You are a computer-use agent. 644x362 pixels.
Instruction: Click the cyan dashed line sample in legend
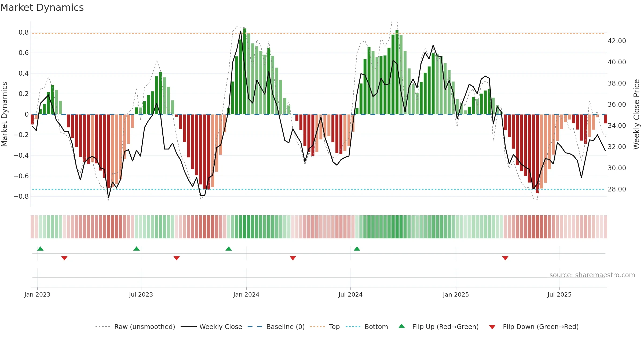coord(353,327)
